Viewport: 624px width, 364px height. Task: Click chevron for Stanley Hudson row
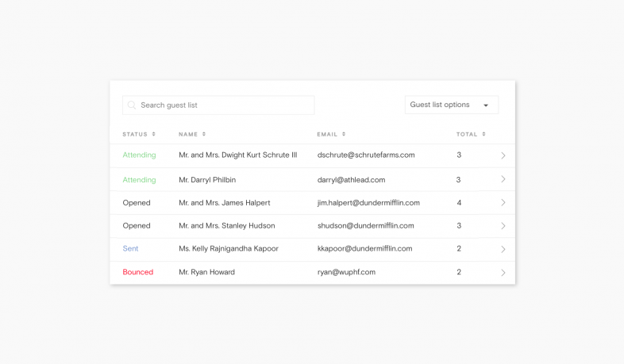click(x=503, y=226)
